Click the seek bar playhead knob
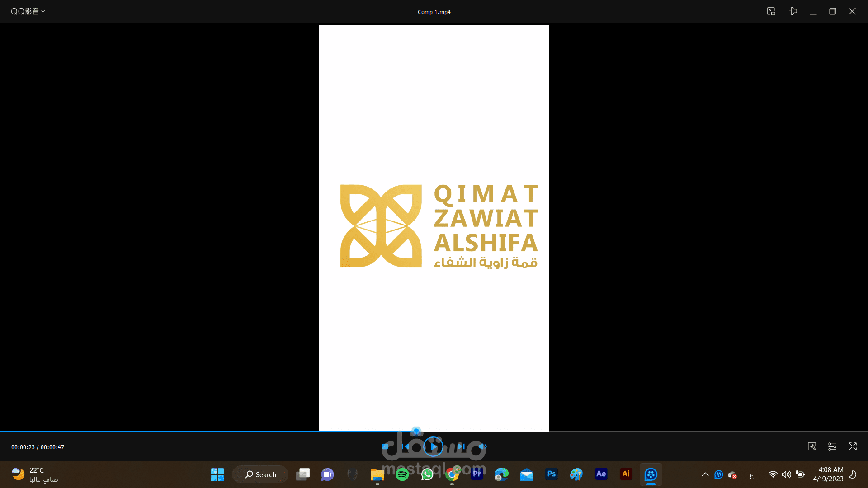The width and height of the screenshot is (868, 488). pos(416,431)
